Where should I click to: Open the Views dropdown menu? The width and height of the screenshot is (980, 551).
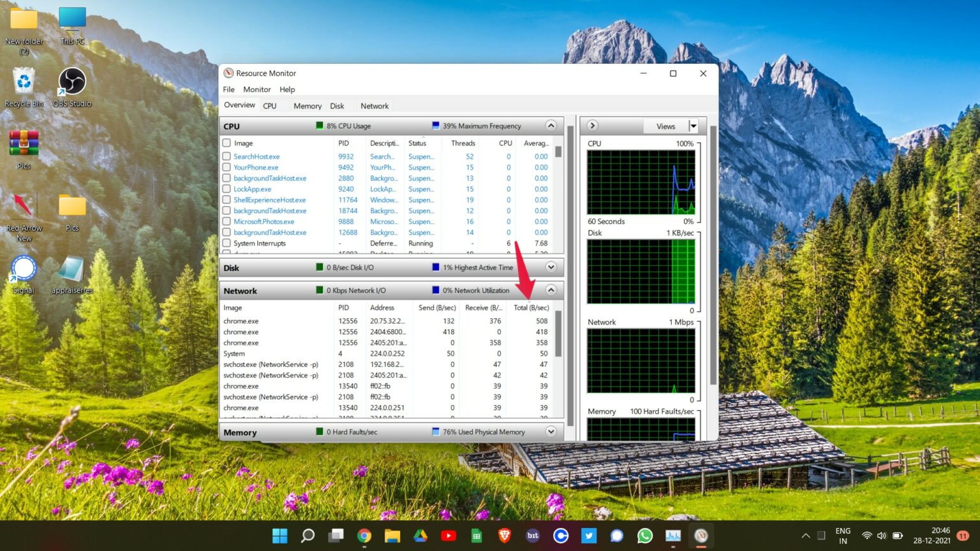pos(693,126)
